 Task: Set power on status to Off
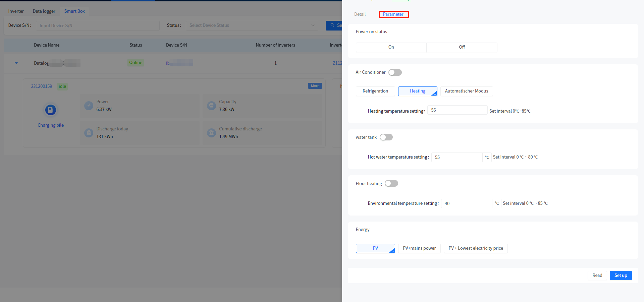pos(462,47)
